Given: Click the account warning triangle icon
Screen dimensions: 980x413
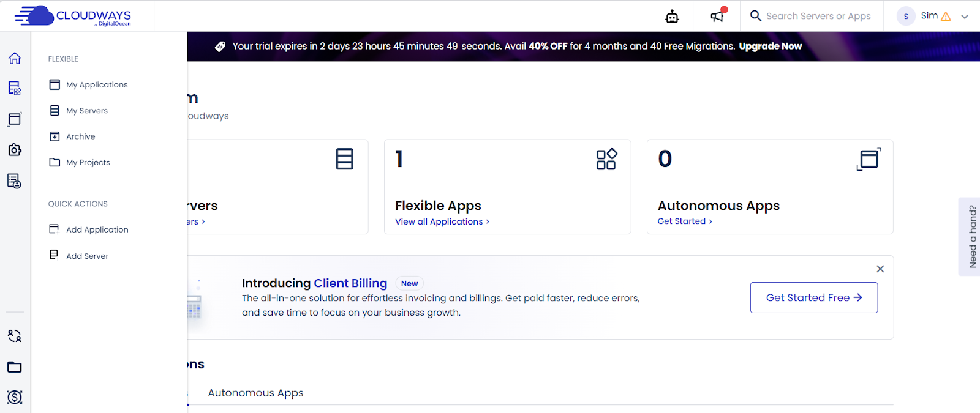Looking at the screenshot, I should (946, 17).
